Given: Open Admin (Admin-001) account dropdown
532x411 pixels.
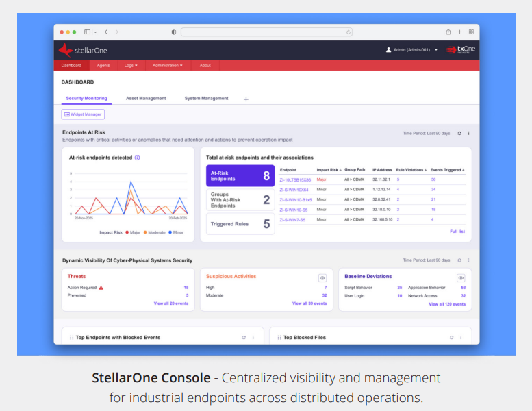Looking at the screenshot, I should pyautogui.click(x=412, y=50).
